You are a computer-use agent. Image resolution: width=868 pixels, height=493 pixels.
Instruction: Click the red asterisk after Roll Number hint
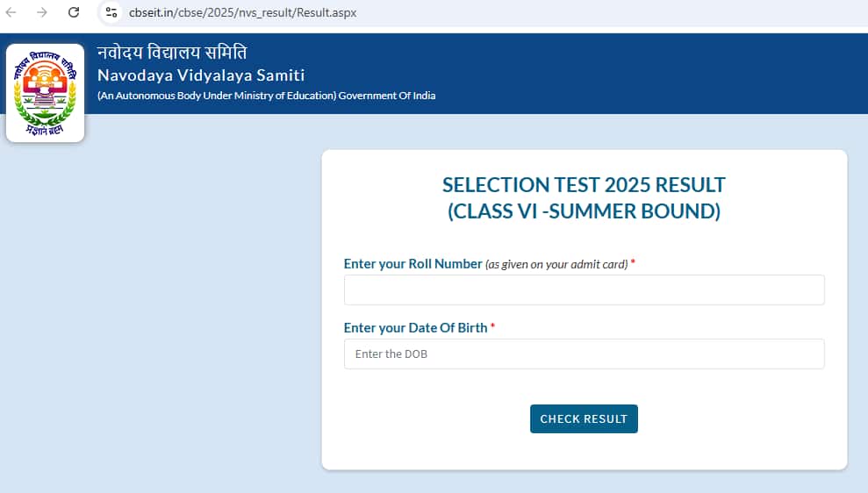tap(633, 261)
